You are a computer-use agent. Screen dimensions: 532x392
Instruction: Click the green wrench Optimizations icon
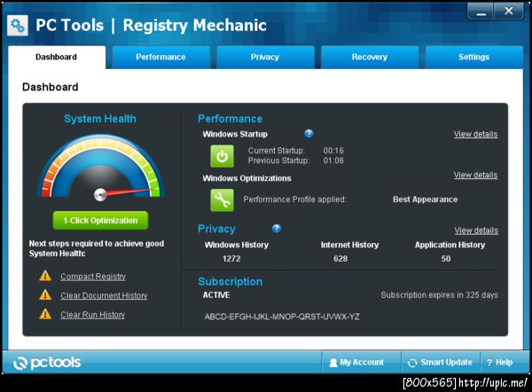point(222,200)
